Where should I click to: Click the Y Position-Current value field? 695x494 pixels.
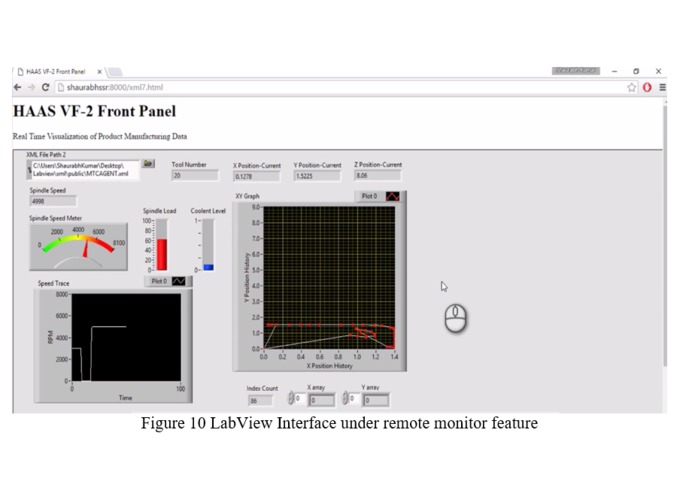317,176
